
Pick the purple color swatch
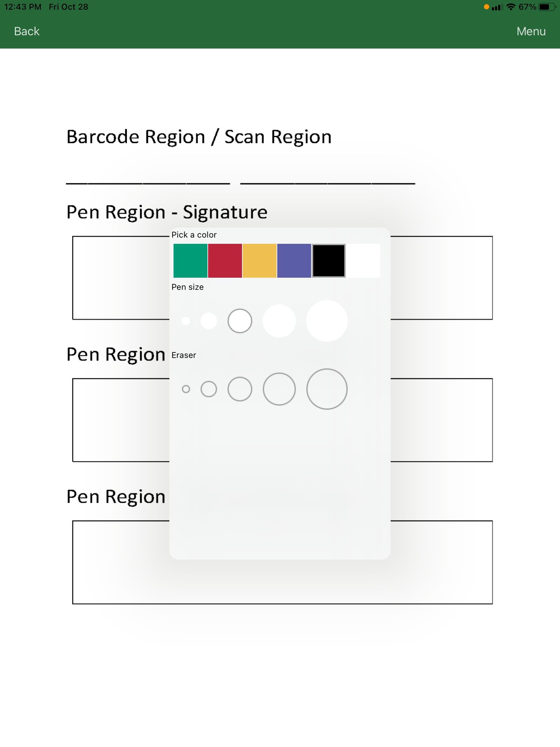294,261
